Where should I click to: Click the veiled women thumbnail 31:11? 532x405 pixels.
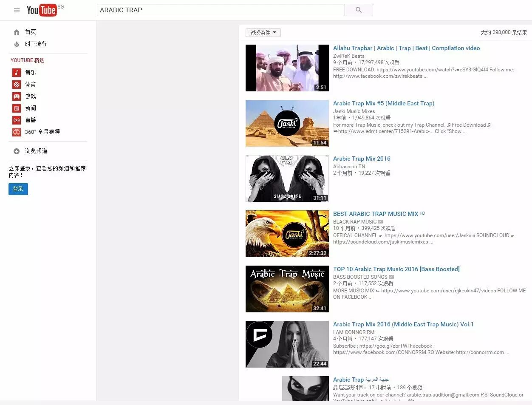[287, 178]
